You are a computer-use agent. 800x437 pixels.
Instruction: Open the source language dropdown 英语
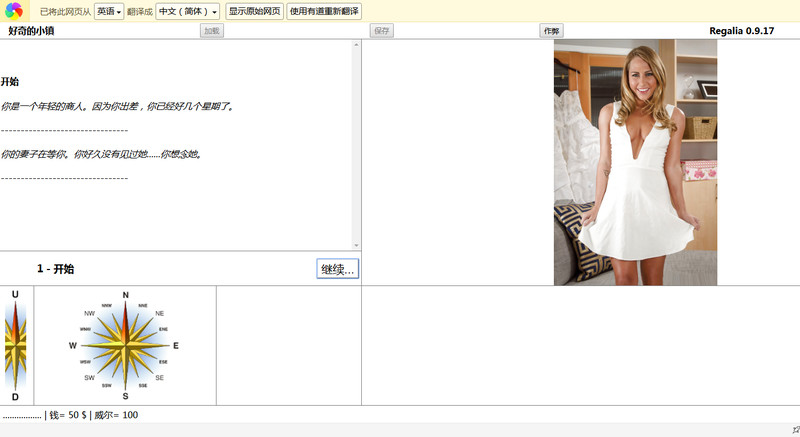pyautogui.click(x=109, y=11)
